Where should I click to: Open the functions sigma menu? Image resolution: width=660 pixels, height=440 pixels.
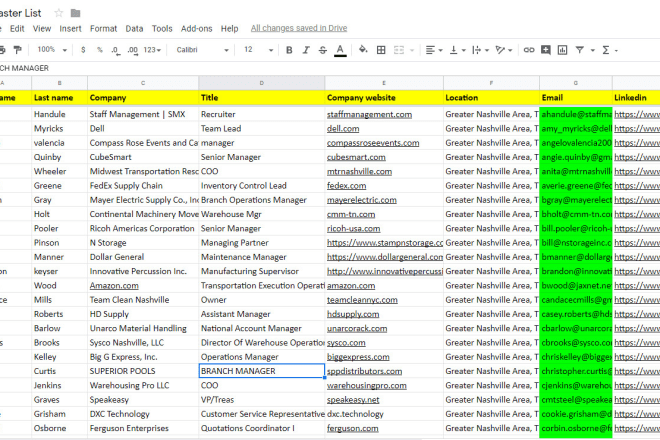(606, 50)
